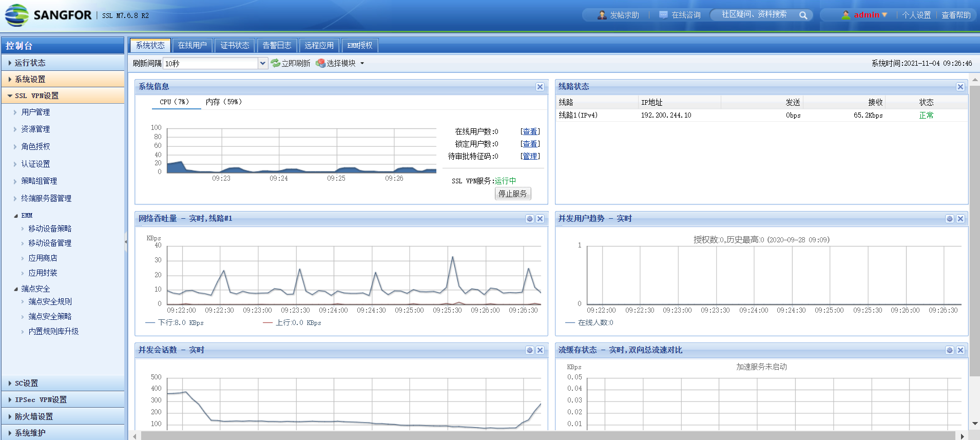Switch to the EMM授权 tab
Image resolution: width=980 pixels, height=440 pixels.
point(360,46)
